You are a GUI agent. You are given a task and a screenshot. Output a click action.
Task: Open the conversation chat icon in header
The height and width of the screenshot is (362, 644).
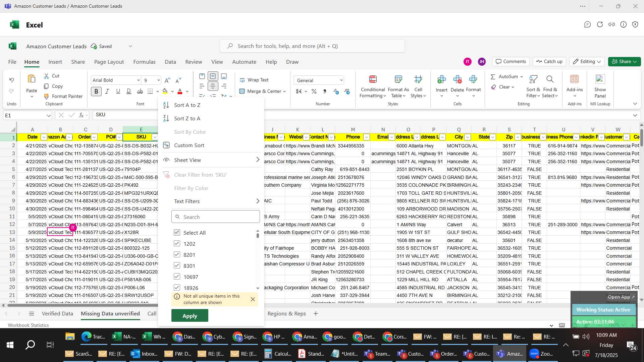click(x=587, y=24)
